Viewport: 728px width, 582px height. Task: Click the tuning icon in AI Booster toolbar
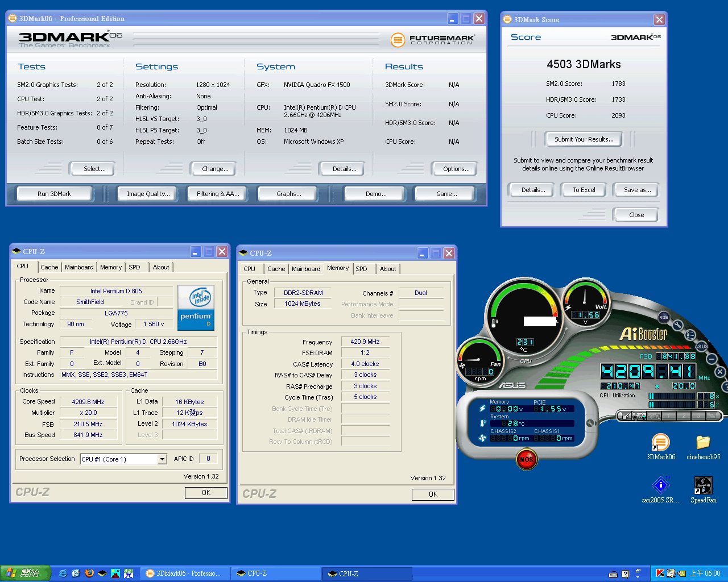tap(639, 416)
